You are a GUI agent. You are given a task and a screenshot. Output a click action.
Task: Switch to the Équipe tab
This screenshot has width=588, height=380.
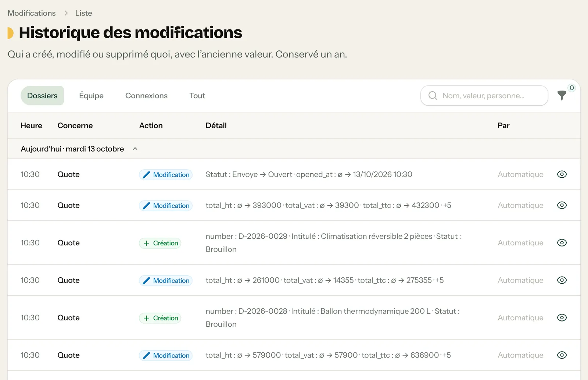[91, 96]
